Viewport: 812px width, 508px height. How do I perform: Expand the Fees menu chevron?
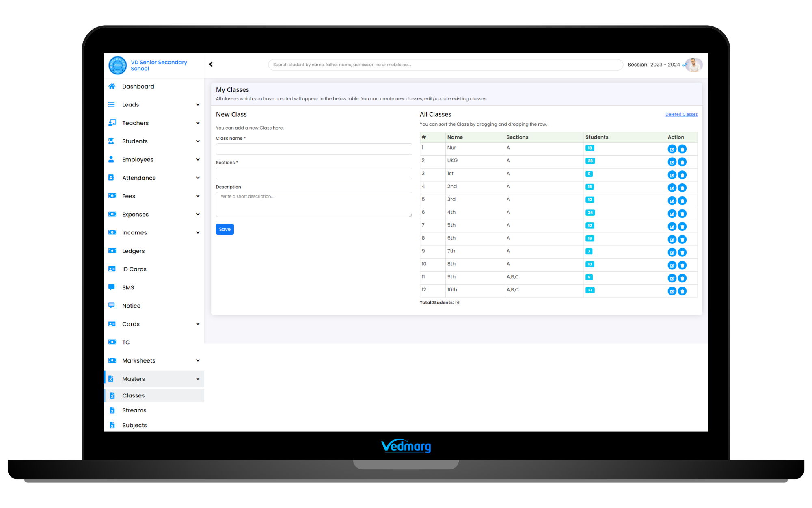[198, 196]
